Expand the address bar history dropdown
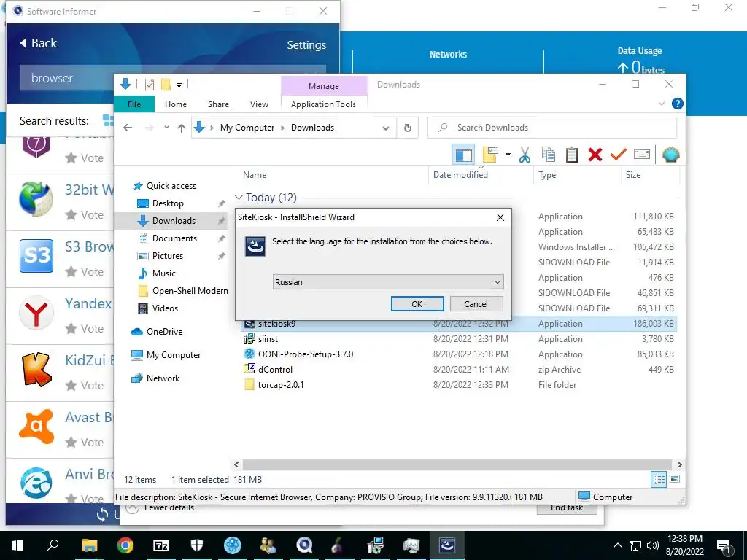 click(386, 128)
